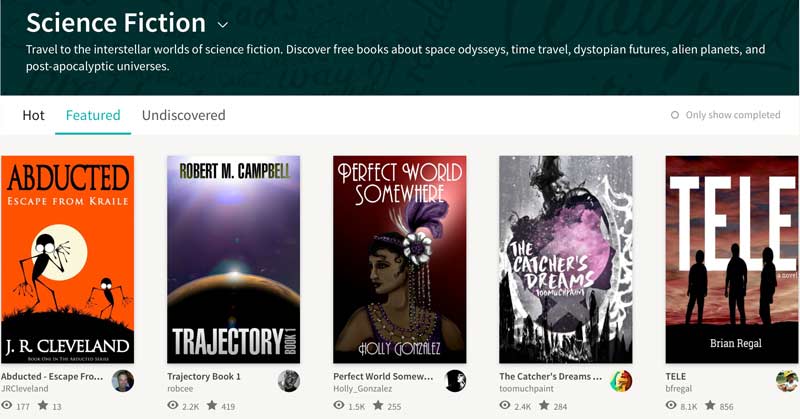Click the eye views icon beside 2.2K
The image size is (800, 419).
click(x=173, y=405)
